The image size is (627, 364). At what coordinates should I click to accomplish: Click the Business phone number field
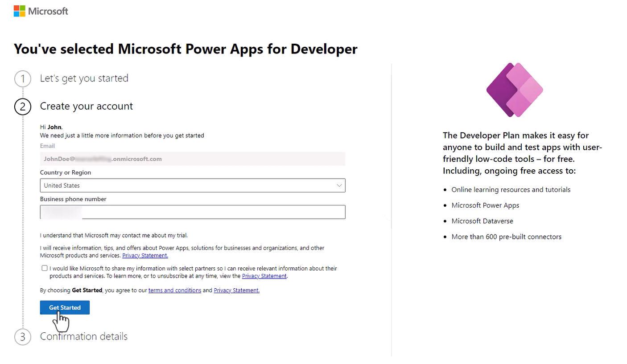click(x=193, y=212)
